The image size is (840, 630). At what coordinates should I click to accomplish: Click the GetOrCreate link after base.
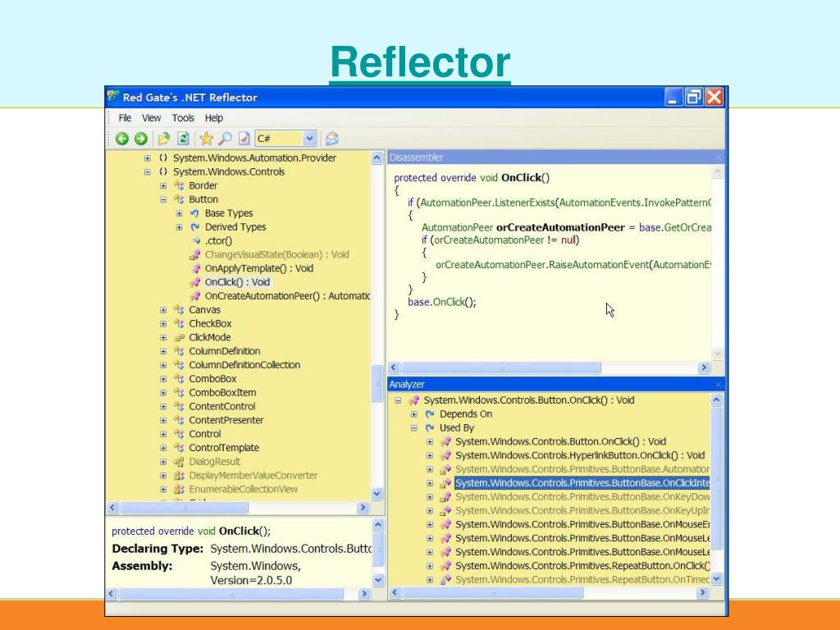coord(687,228)
